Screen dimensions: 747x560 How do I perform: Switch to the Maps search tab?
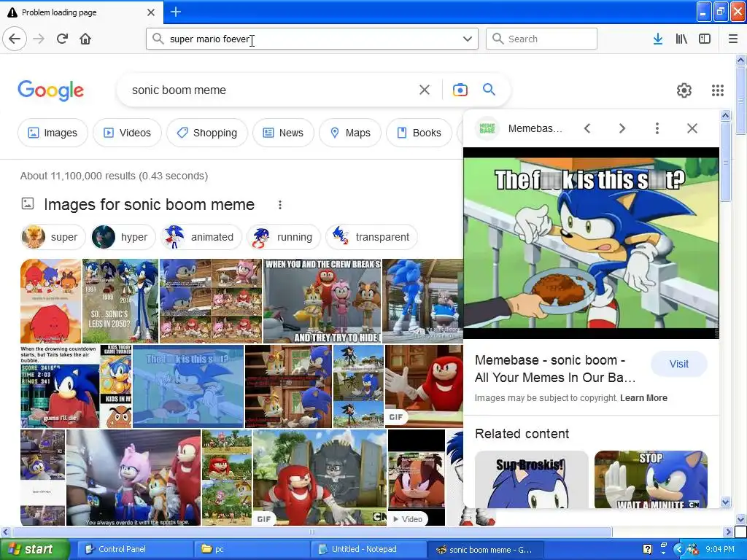[x=350, y=133]
